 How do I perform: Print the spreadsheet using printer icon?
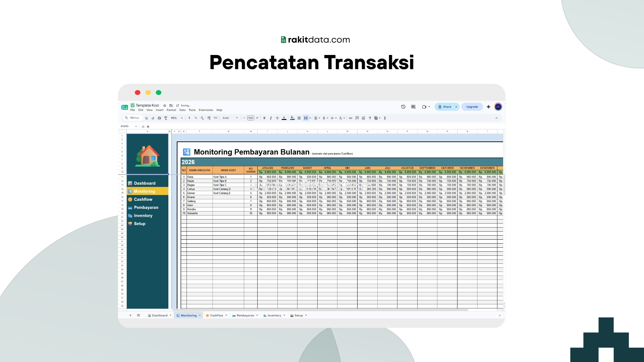click(x=159, y=118)
